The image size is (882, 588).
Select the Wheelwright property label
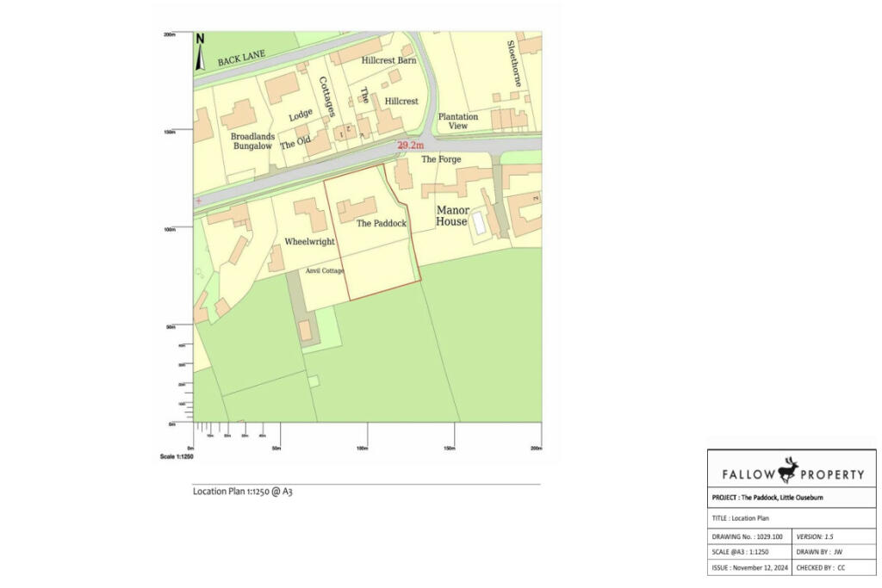pos(309,242)
